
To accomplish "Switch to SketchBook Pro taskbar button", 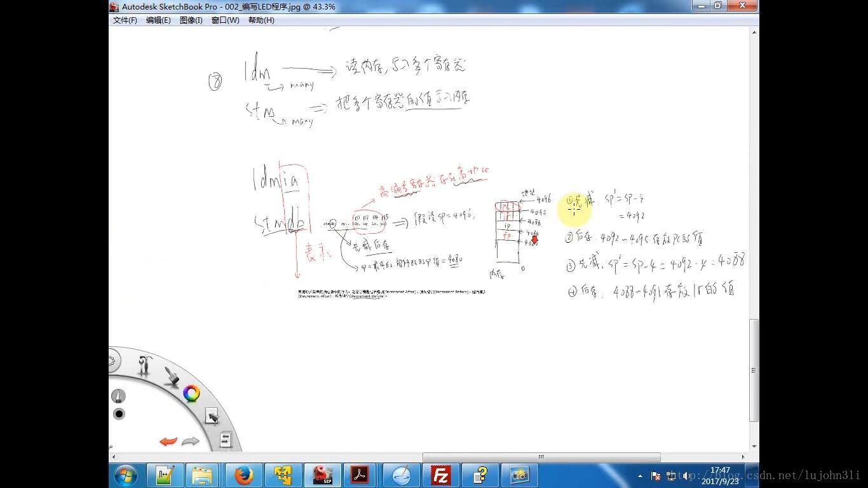I will click(x=323, y=475).
